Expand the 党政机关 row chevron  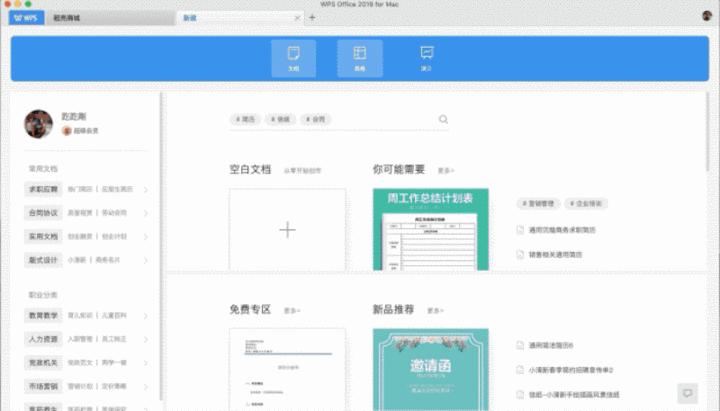coord(146,363)
